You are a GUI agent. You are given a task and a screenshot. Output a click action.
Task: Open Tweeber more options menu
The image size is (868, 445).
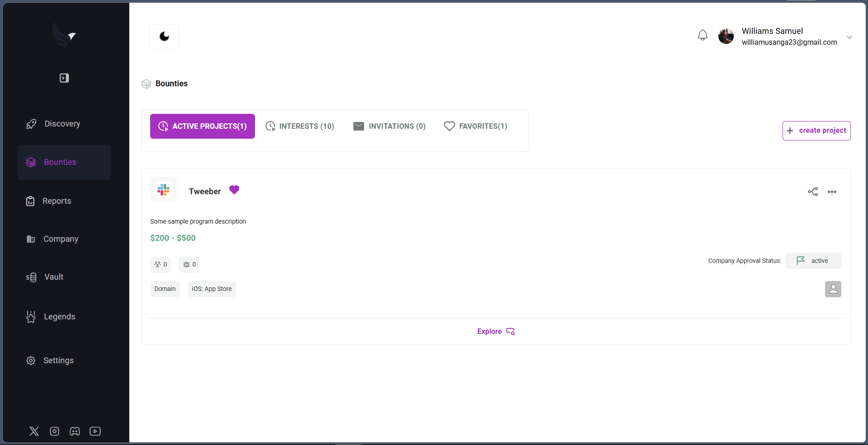pos(832,192)
